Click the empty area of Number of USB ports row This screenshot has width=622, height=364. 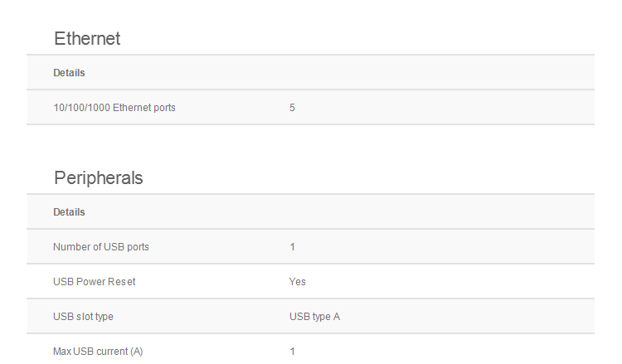445,246
